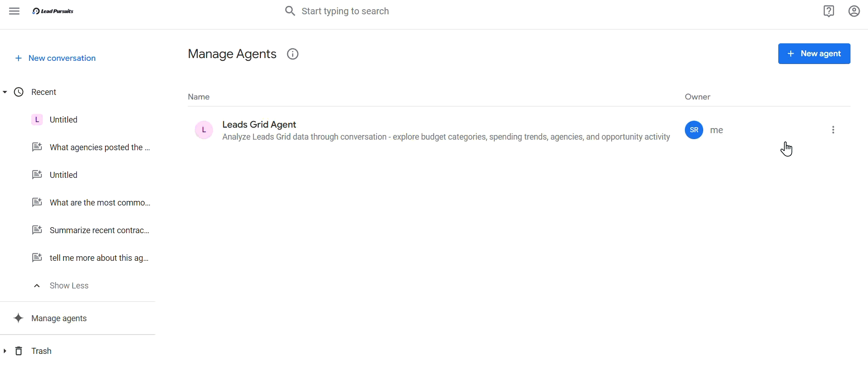Open 'tell me more about this ag...' conversation
This screenshot has width=868, height=388.
point(91,258)
